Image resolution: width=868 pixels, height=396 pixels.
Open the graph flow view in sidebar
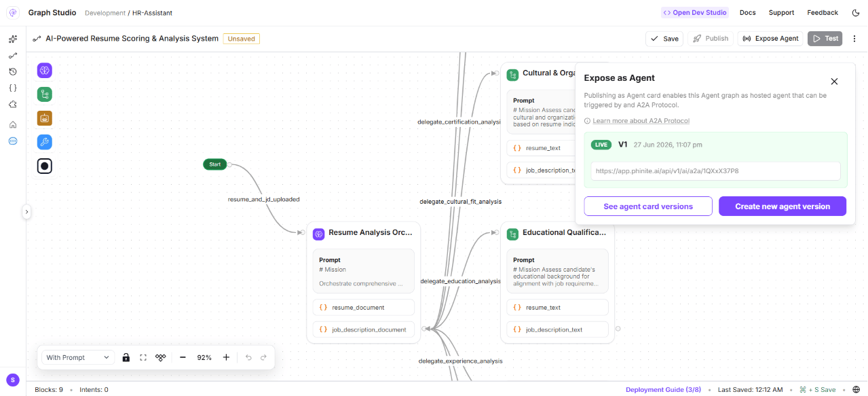click(12, 55)
